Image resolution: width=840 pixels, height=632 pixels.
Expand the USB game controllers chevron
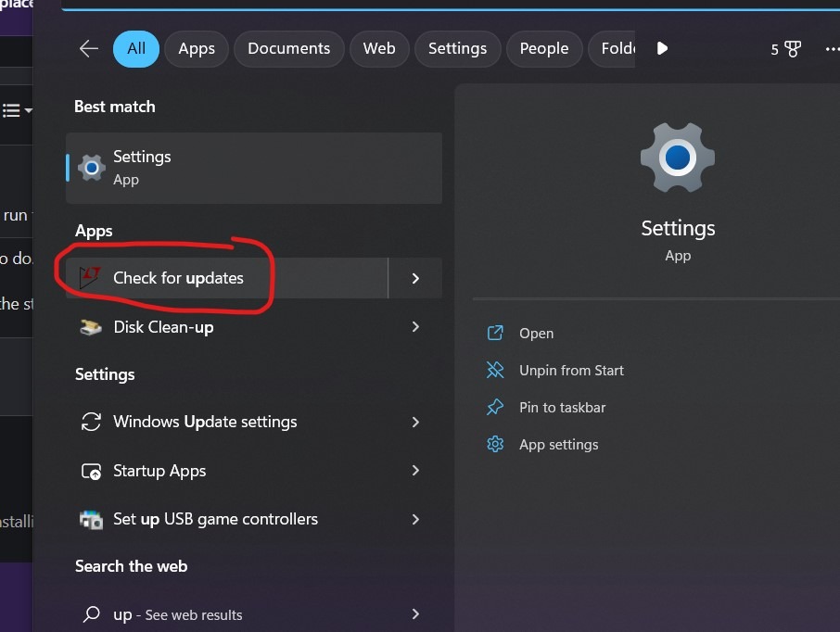(415, 519)
